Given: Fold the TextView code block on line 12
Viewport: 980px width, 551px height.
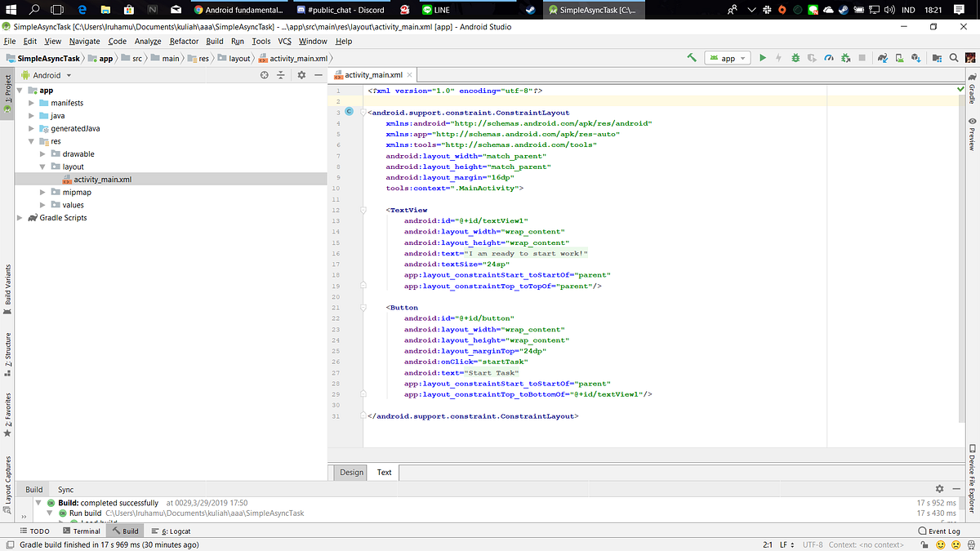Looking at the screenshot, I should [x=363, y=210].
